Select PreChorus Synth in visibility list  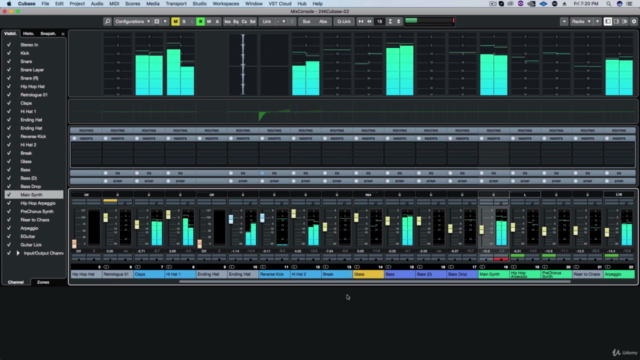click(37, 211)
